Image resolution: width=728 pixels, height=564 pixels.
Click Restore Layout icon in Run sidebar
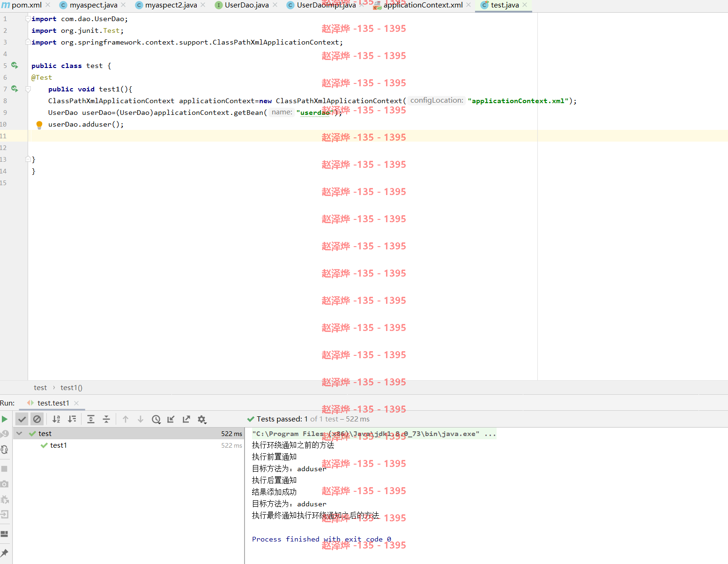4,534
